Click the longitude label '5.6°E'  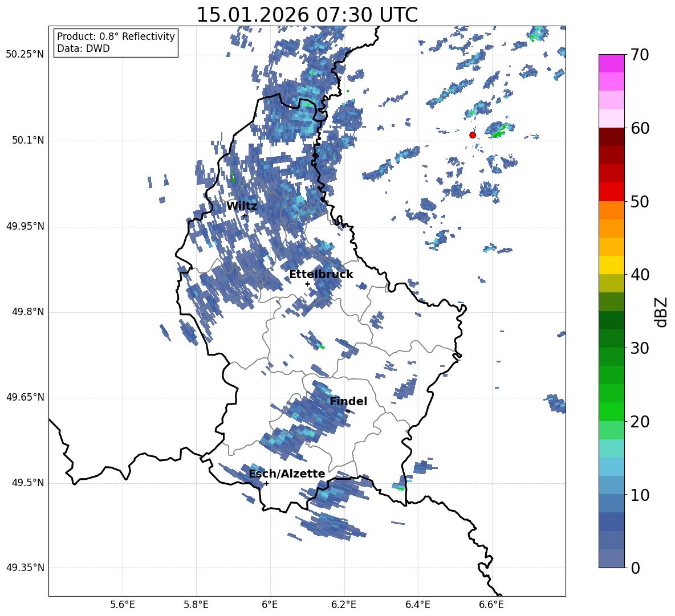click(x=123, y=605)
